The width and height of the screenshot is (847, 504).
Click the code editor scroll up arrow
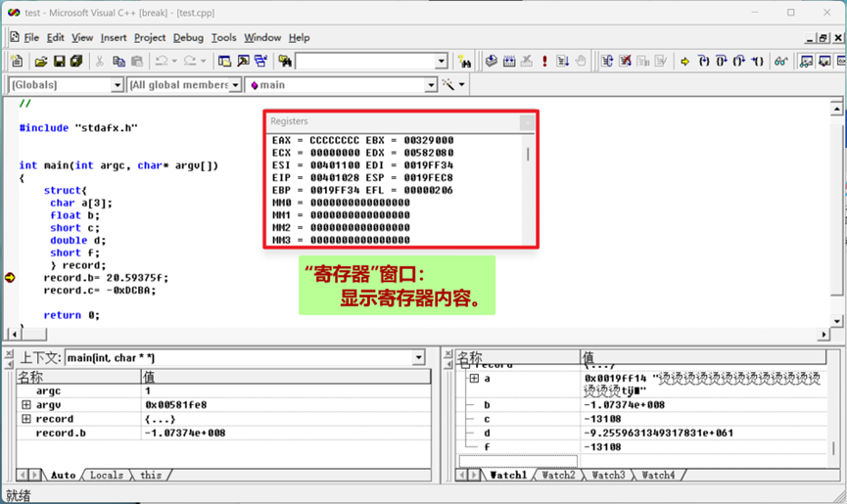click(836, 109)
